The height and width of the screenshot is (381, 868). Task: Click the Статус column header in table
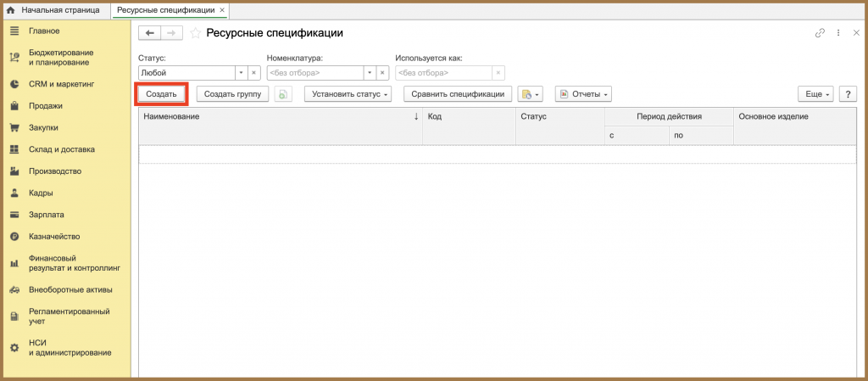pyautogui.click(x=559, y=126)
